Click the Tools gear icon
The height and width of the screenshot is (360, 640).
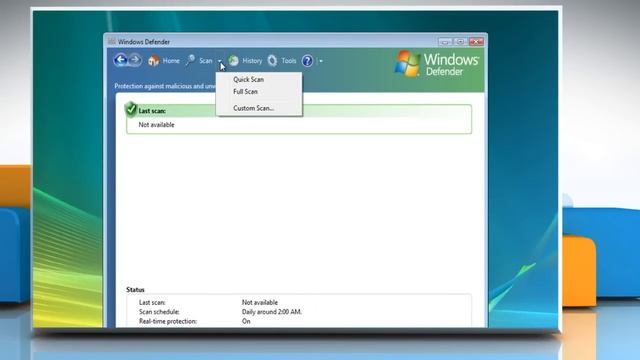pos(272,61)
